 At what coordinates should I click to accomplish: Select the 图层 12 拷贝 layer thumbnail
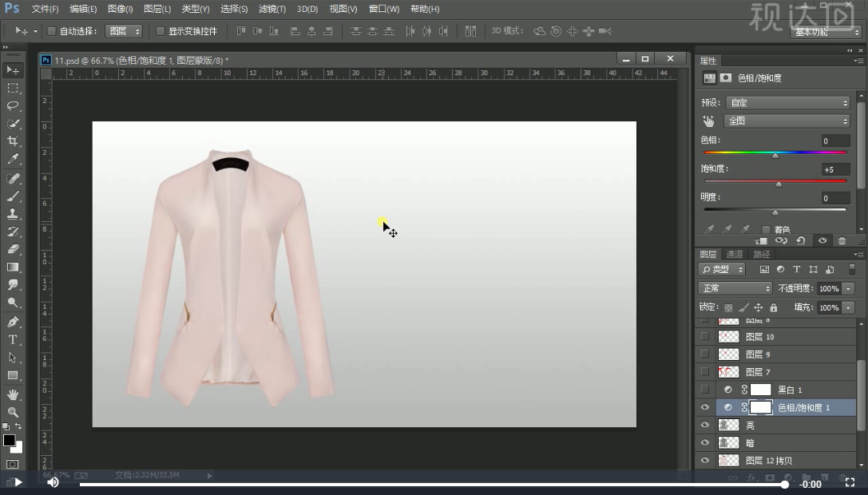pyautogui.click(x=728, y=460)
